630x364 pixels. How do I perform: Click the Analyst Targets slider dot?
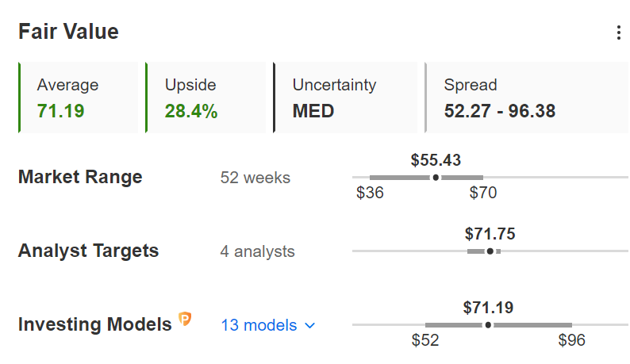coord(490,251)
